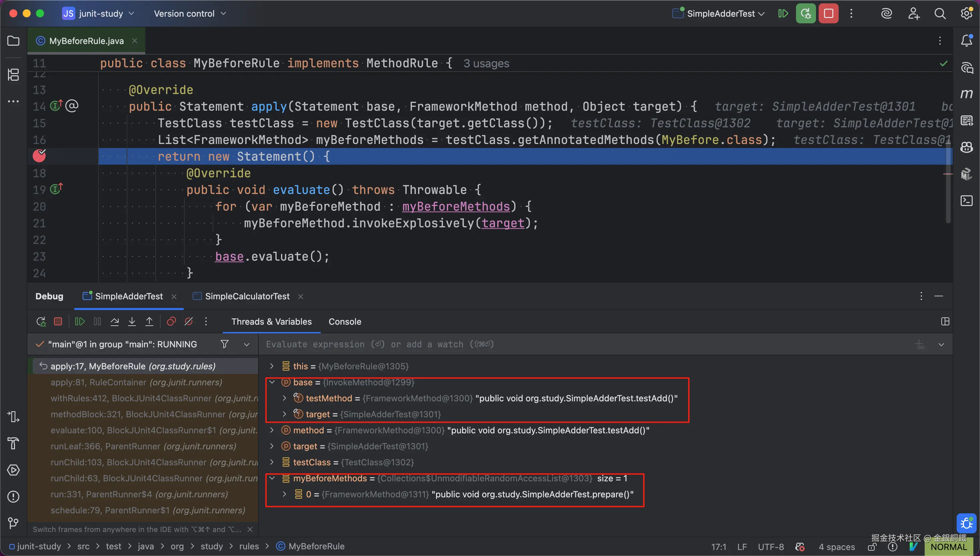
Task: Toggle Mute Breakpoints in debug toolbar
Action: pyautogui.click(x=189, y=322)
